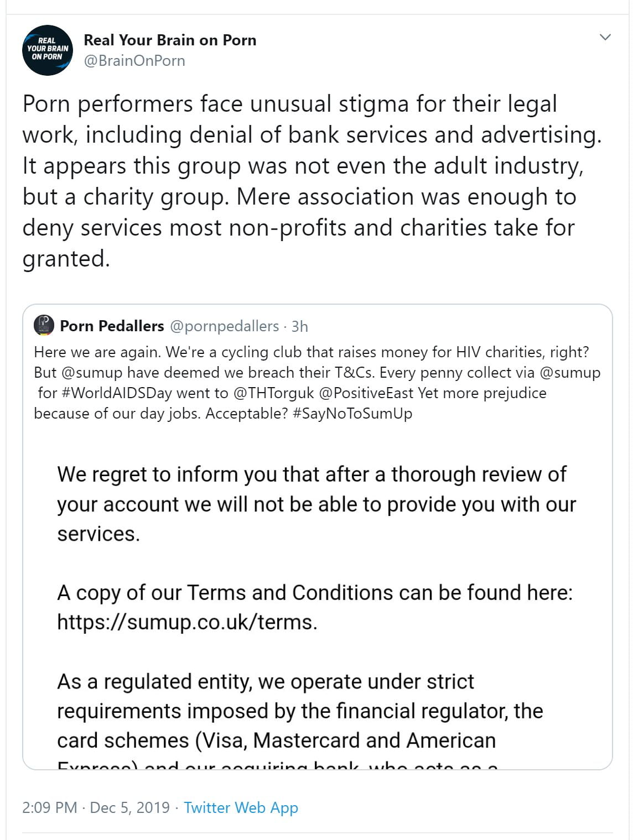Click the Twitter Web App source link

click(241, 807)
